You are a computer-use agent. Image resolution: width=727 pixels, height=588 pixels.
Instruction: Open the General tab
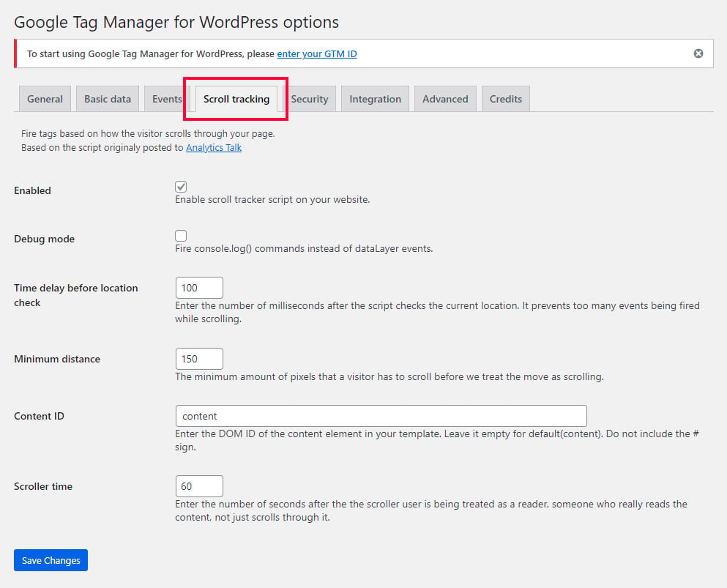(45, 99)
